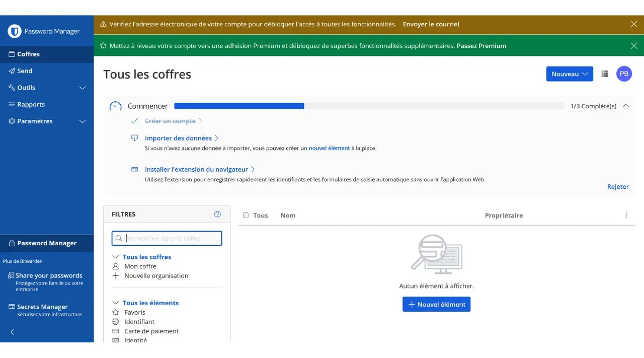The width and height of the screenshot is (644, 358).
Task: Check the Tous select-all checkbox
Action: point(246,216)
